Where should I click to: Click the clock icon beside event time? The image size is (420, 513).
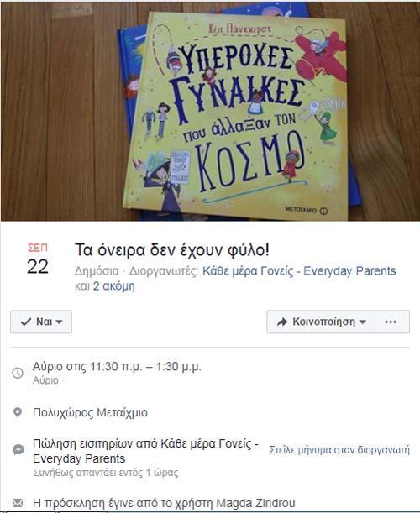[18, 373]
